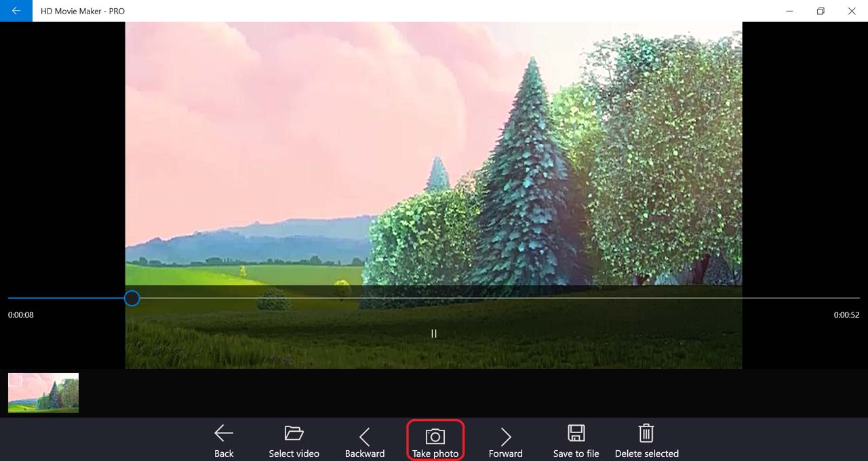Tick the checkbox on the captured thumbnail

point(16,380)
